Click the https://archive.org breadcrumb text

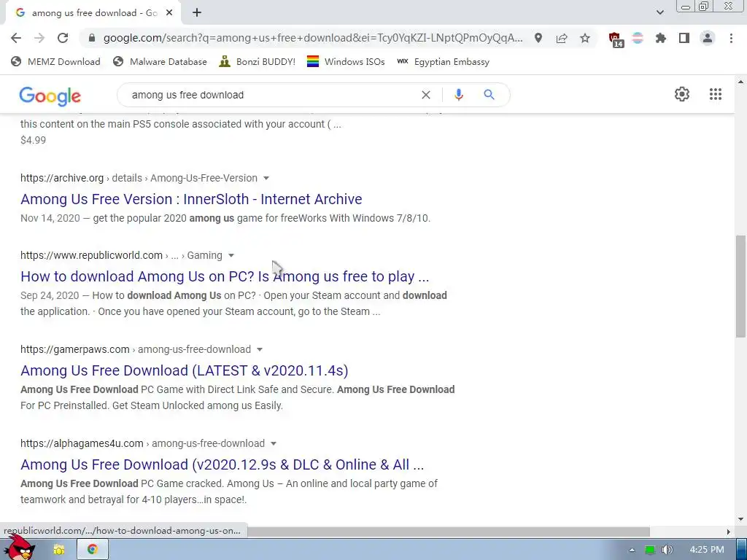tap(62, 178)
